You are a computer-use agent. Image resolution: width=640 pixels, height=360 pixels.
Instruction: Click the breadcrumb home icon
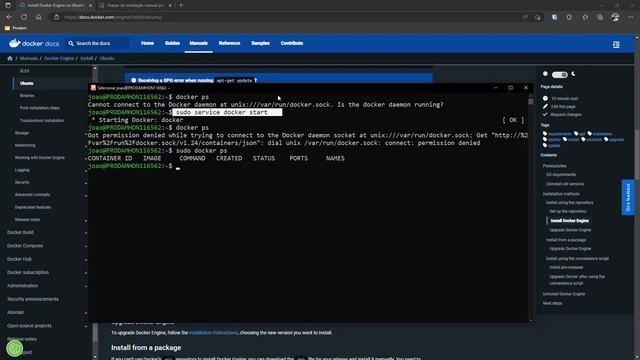[x=10, y=58]
